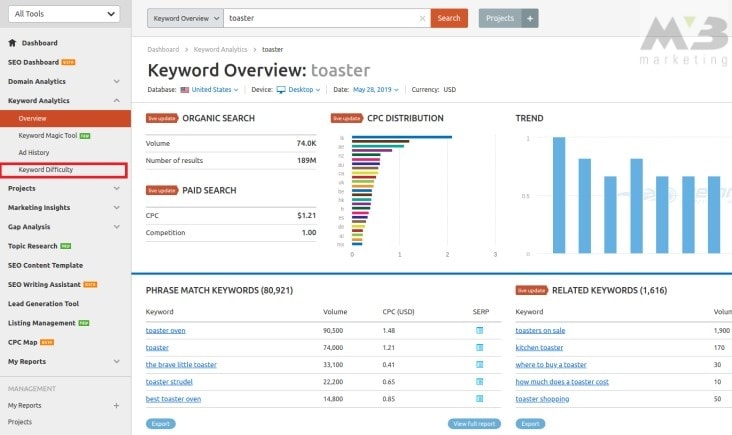The image size is (732, 435).
Task: Export related keywords
Action: pos(530,424)
